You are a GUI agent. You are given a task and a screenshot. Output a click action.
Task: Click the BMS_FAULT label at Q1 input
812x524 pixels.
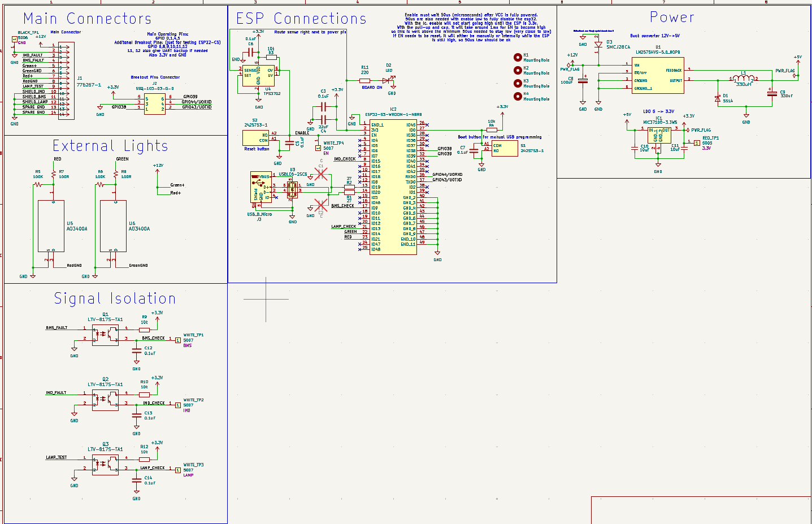[x=57, y=328]
